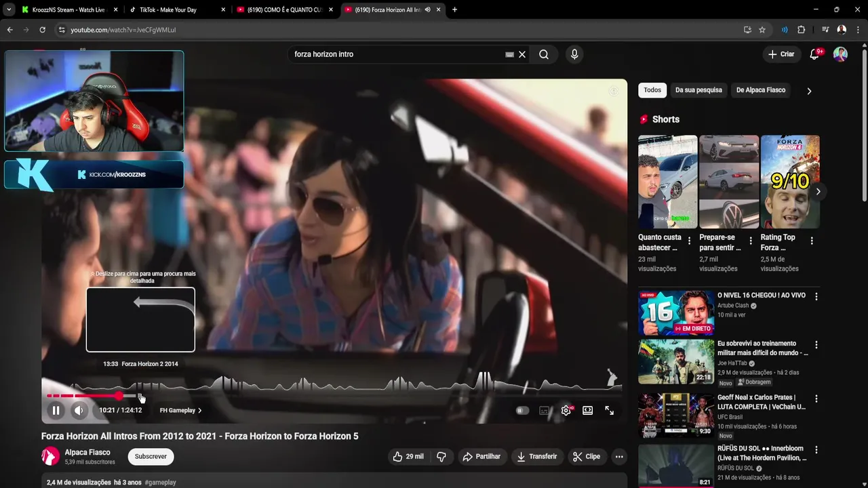
Task: Select the Todos filter chip
Action: coord(652,90)
